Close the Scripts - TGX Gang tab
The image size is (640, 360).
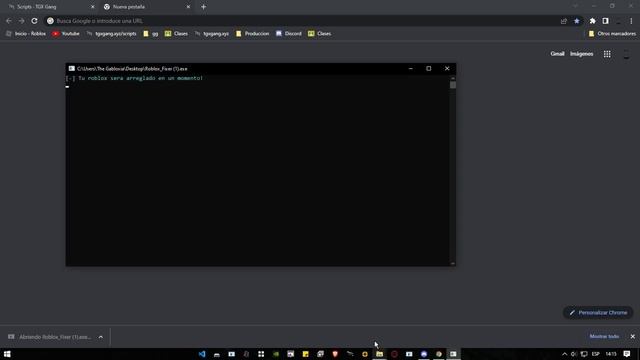pos(92,7)
